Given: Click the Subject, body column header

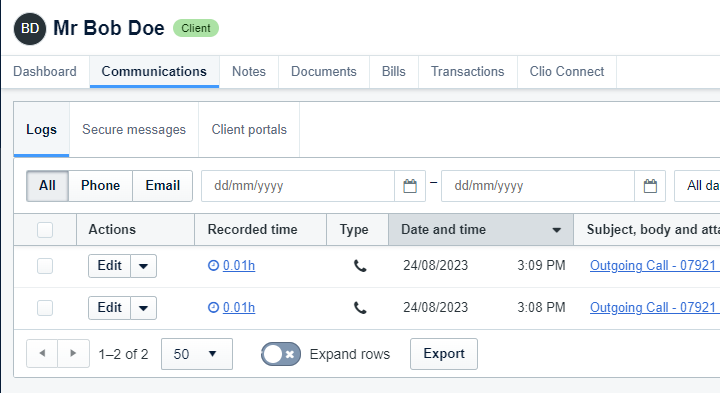Looking at the screenshot, I should point(647,230).
